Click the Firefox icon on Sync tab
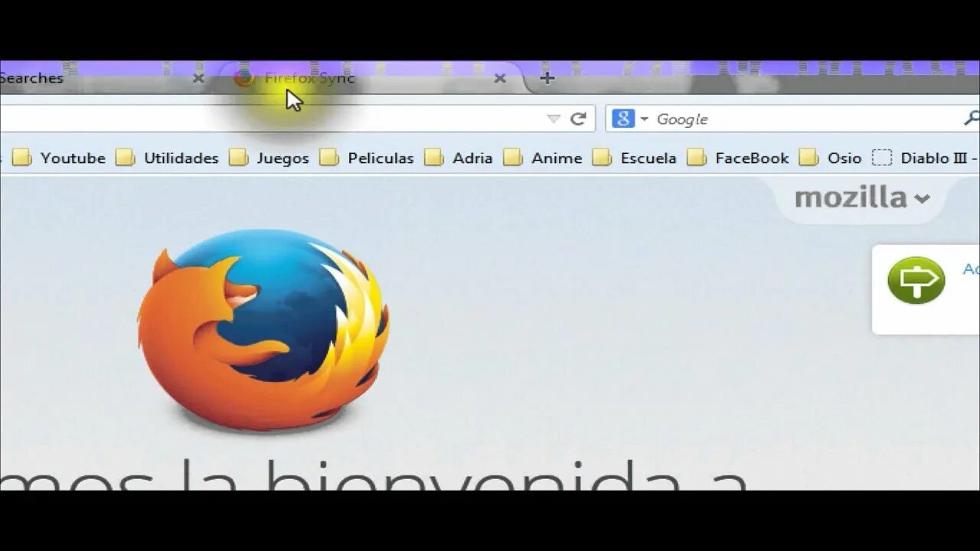The image size is (980, 551). 244,78
